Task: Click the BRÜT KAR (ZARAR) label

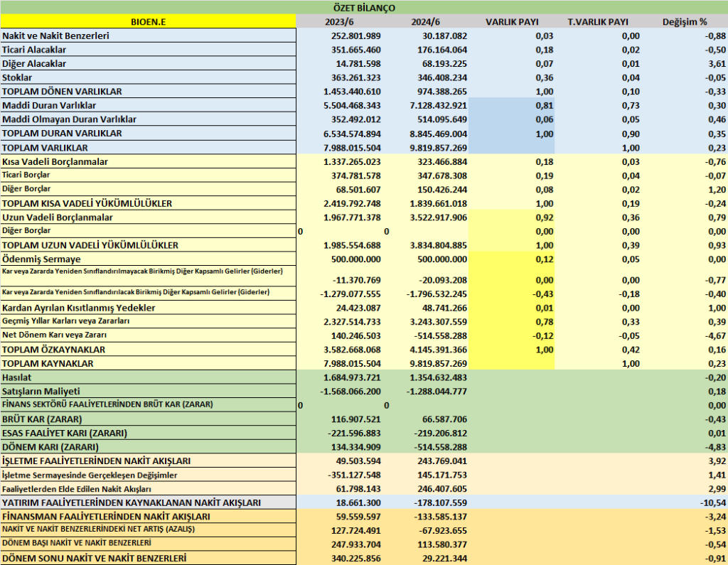Action: coord(148,419)
